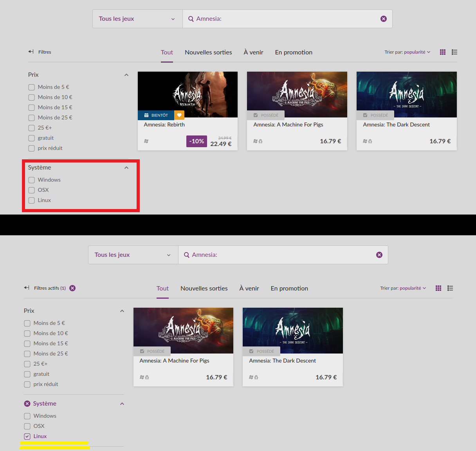Click the 'Filtres actifs (1)' label
476x451 pixels.
[x=50, y=288]
